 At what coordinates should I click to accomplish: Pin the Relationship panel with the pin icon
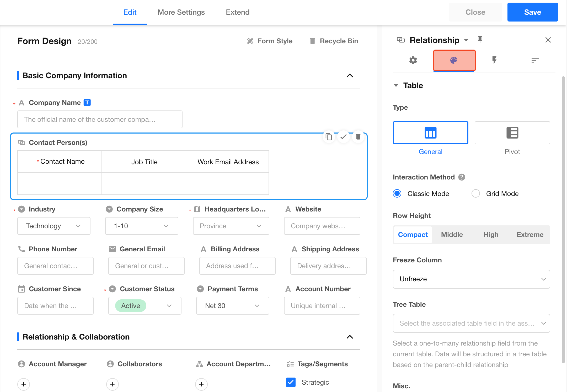[x=480, y=40]
